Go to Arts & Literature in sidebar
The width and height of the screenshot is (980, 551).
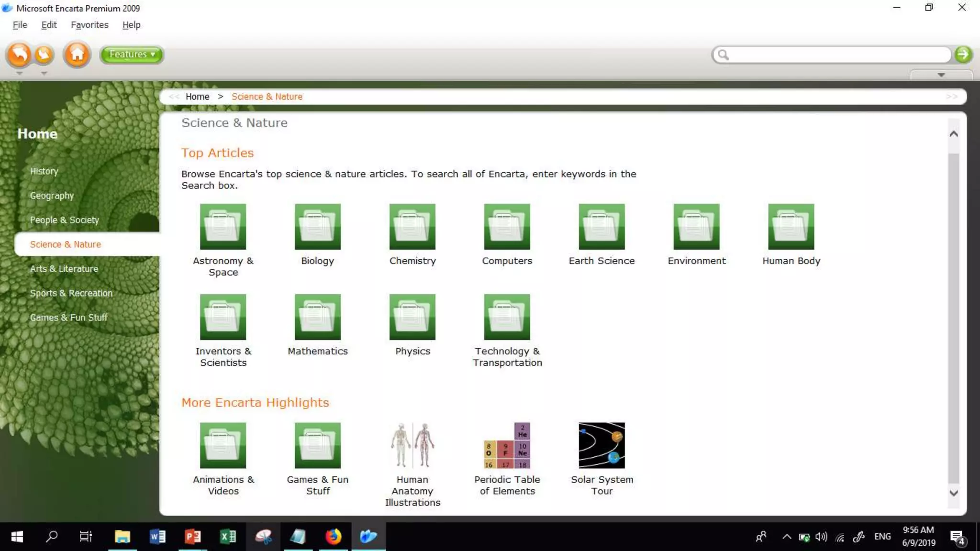coord(64,269)
